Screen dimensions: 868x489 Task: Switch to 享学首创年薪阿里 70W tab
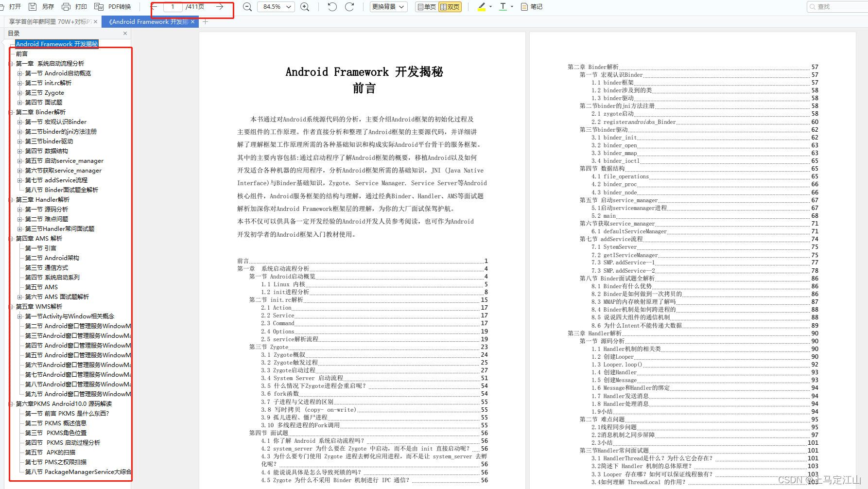pos(50,22)
